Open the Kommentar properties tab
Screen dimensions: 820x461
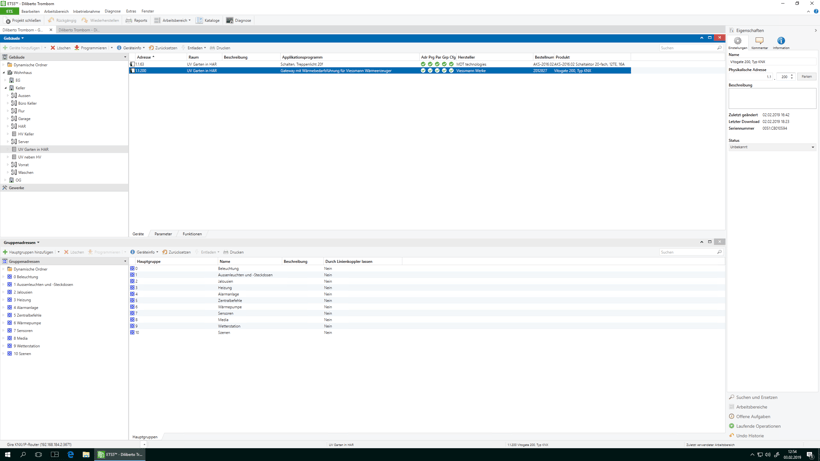click(759, 43)
